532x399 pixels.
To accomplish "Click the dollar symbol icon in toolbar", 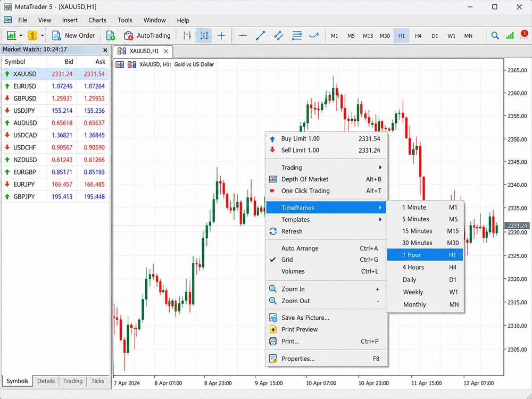I will point(32,36).
